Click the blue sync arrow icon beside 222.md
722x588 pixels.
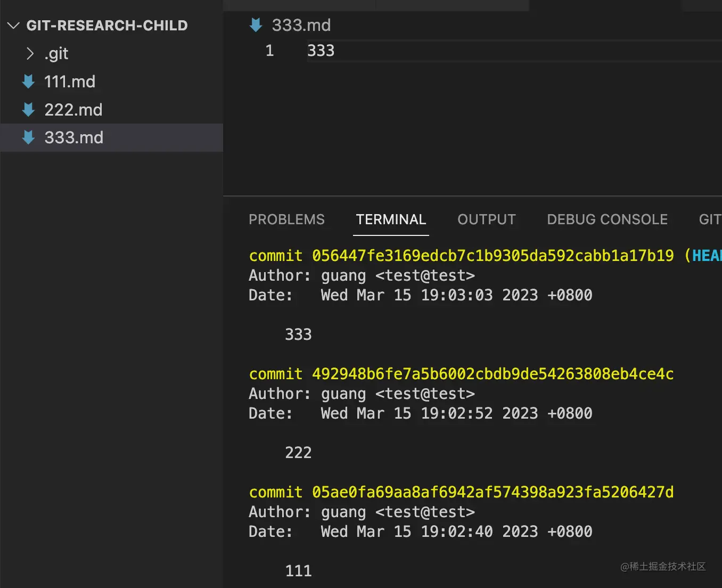[x=28, y=110]
